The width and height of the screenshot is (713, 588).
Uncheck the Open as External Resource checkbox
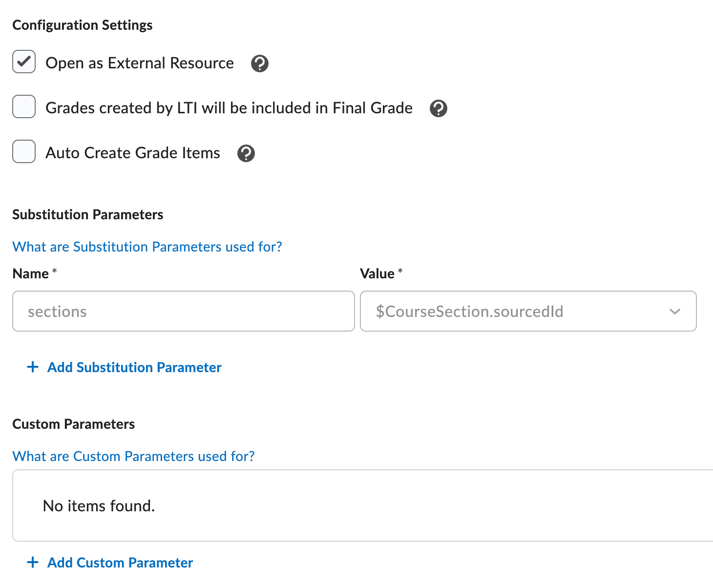(x=24, y=62)
